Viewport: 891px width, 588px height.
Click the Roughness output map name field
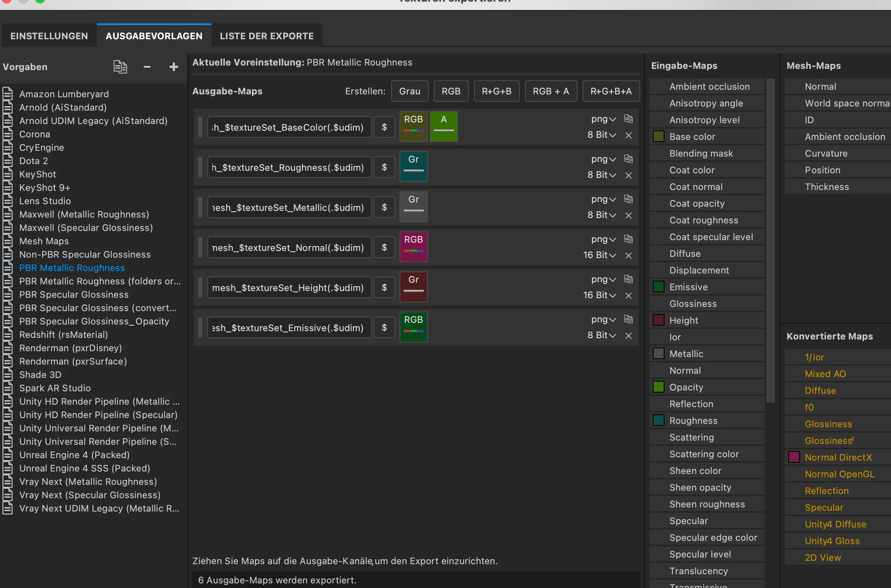click(x=289, y=167)
